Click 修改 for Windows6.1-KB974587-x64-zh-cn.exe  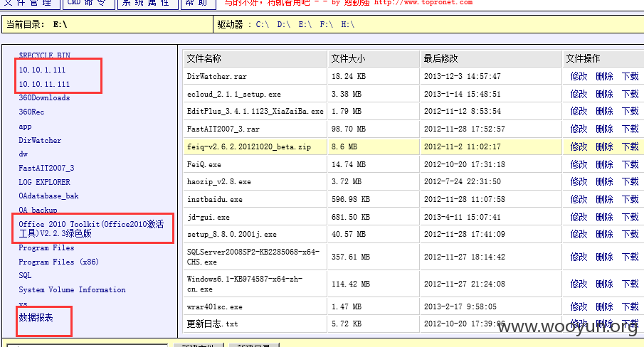pyautogui.click(x=579, y=284)
